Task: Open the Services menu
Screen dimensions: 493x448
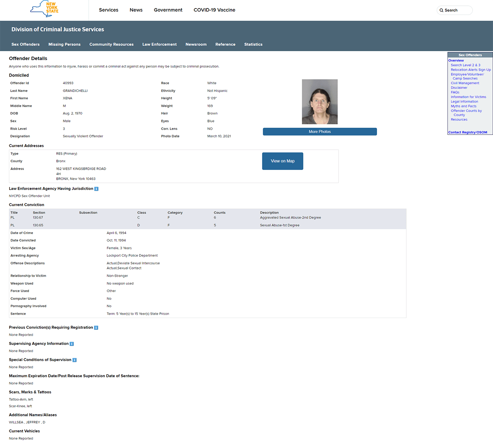Action: [x=109, y=10]
